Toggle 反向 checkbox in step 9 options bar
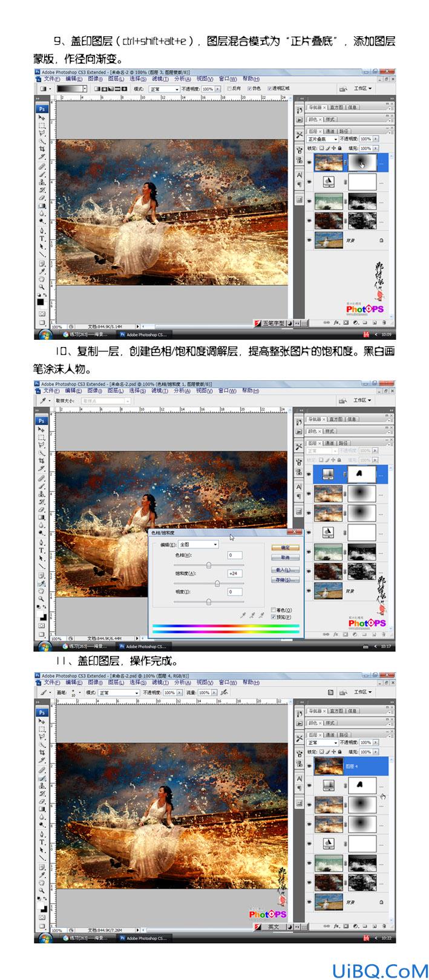429x980 pixels. click(x=228, y=88)
